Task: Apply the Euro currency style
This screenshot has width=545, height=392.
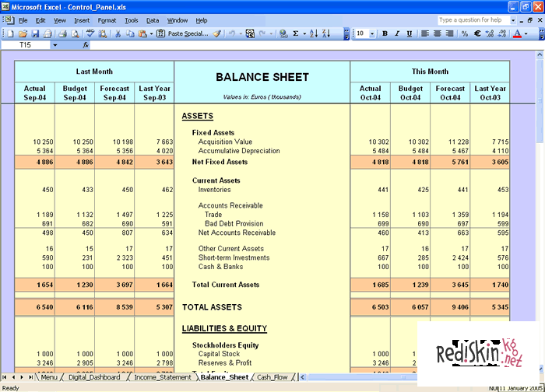Action: click(x=476, y=33)
